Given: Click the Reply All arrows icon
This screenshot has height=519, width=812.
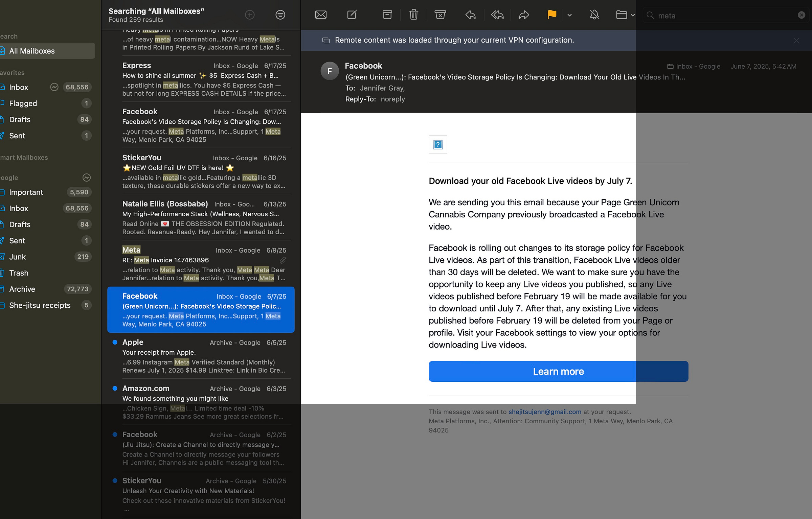Looking at the screenshot, I should click(x=497, y=15).
